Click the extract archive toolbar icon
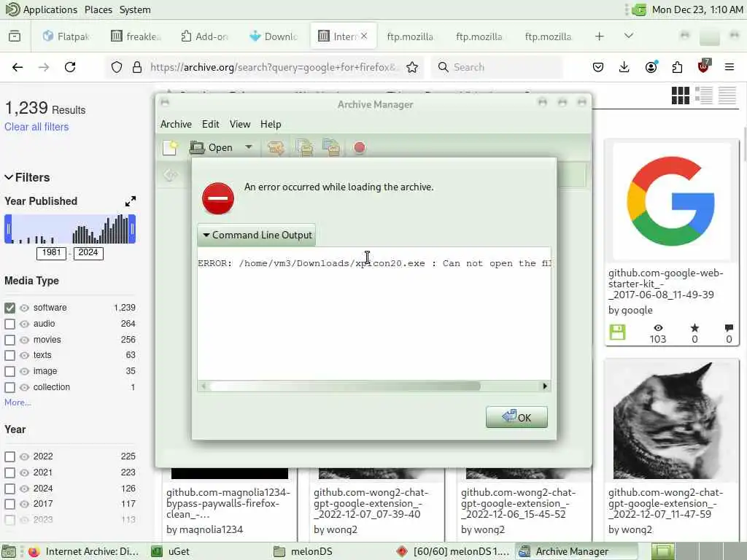The width and height of the screenshot is (747, 560). coord(275,147)
